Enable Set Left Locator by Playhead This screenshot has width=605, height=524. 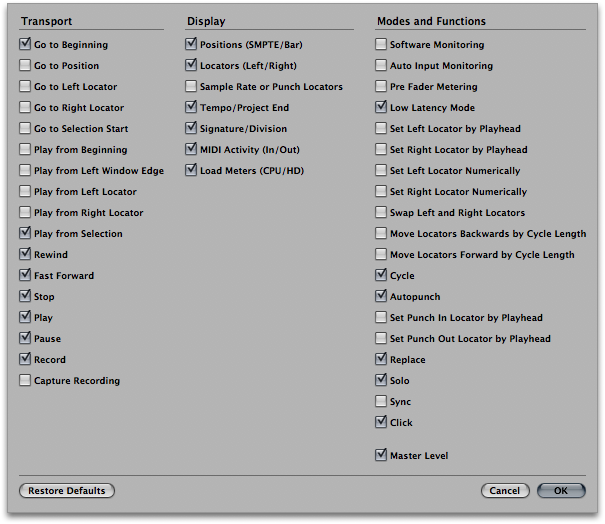click(381, 128)
